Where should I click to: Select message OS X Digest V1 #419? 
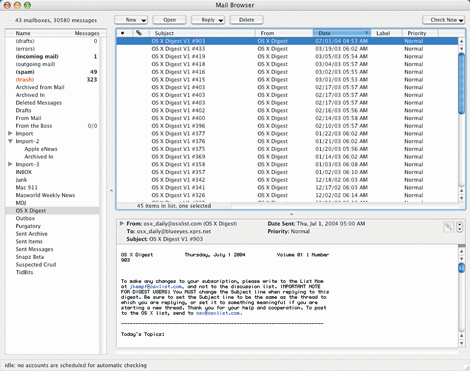coord(287,56)
